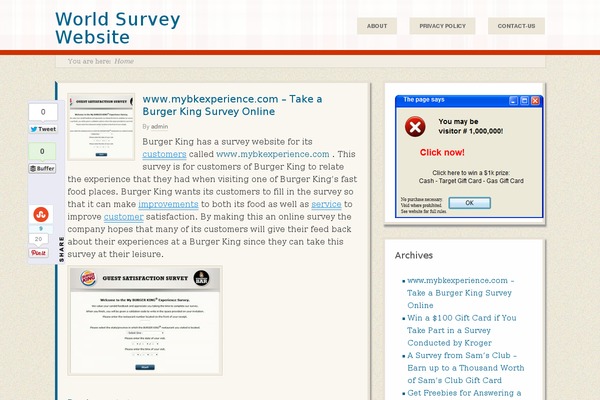The height and width of the screenshot is (400, 600).
Task: Open archive link 'Get Freebies for Answering a'
Action: point(464,393)
